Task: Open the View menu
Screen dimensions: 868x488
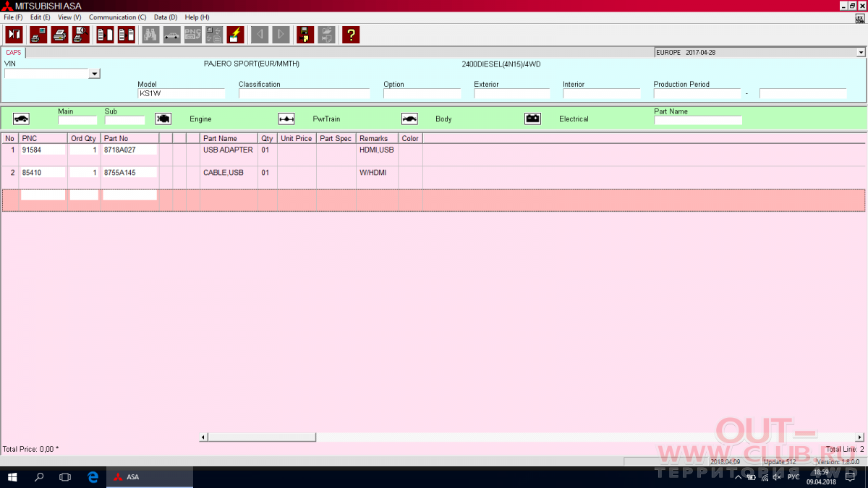Action: pos(69,17)
